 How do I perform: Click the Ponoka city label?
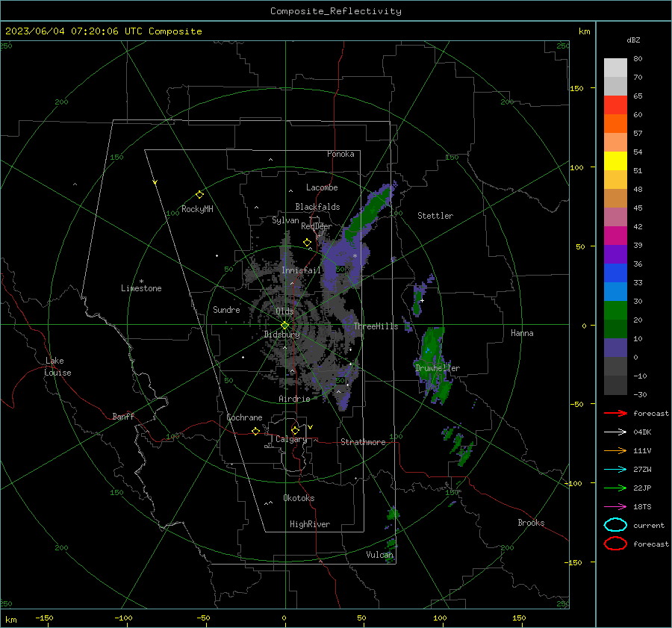click(340, 154)
